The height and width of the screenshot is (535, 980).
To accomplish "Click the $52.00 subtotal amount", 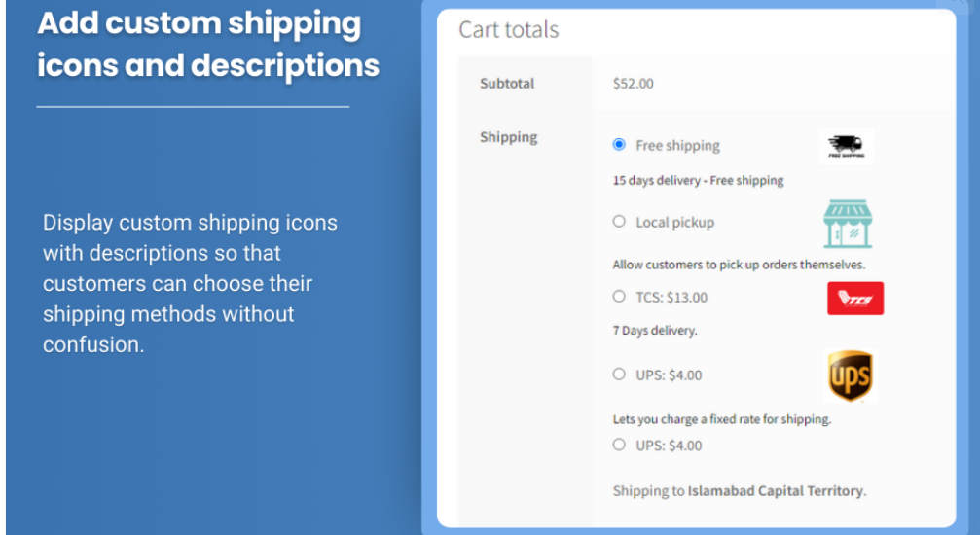I will click(x=634, y=83).
